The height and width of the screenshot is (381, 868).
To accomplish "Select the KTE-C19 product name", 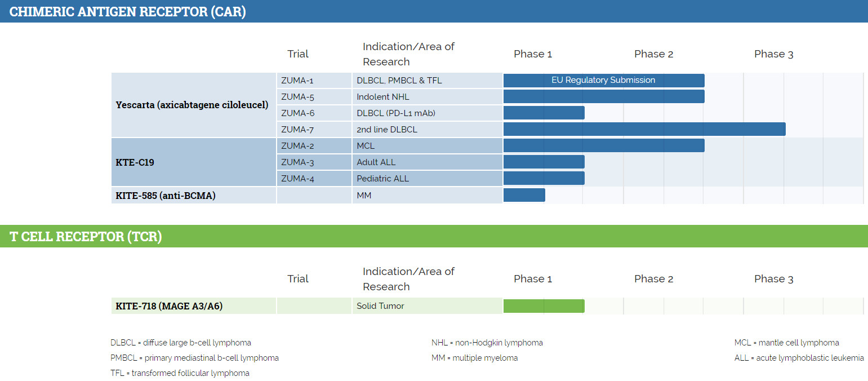I will pos(135,162).
